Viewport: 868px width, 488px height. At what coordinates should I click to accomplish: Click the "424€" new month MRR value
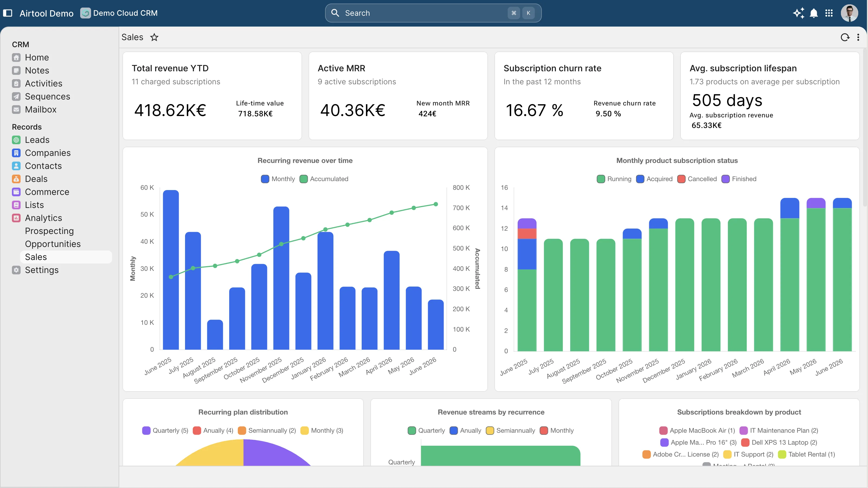(427, 114)
